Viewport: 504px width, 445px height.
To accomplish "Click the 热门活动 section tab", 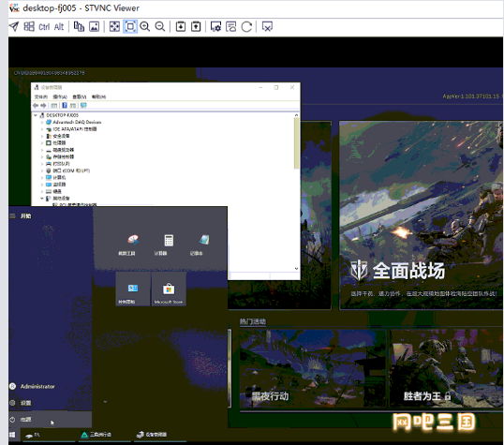I will pos(253,321).
